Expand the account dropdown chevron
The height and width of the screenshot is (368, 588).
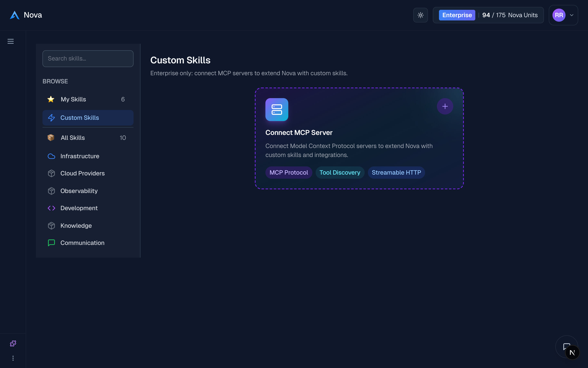[x=572, y=15]
